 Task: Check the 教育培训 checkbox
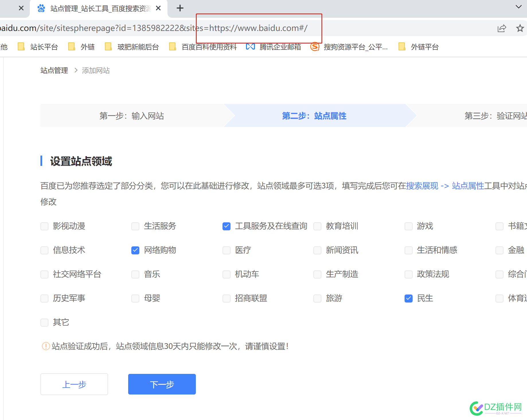point(317,226)
